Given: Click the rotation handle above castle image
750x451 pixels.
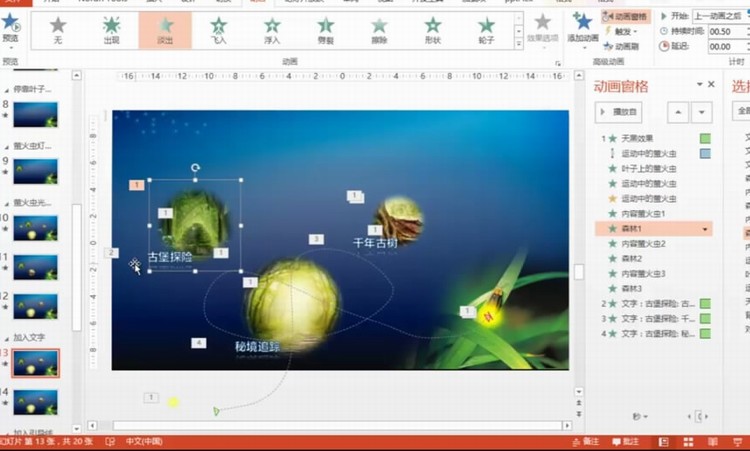Looking at the screenshot, I should point(195,167).
